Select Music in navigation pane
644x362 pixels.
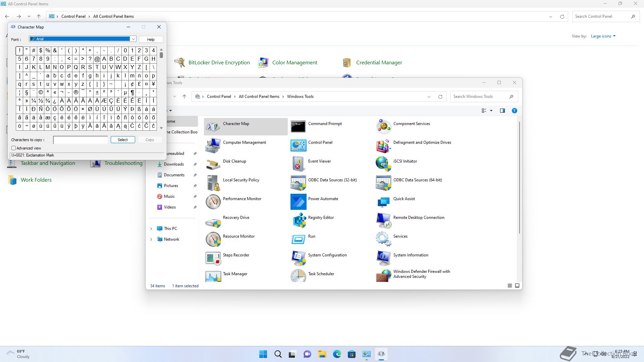[169, 196]
